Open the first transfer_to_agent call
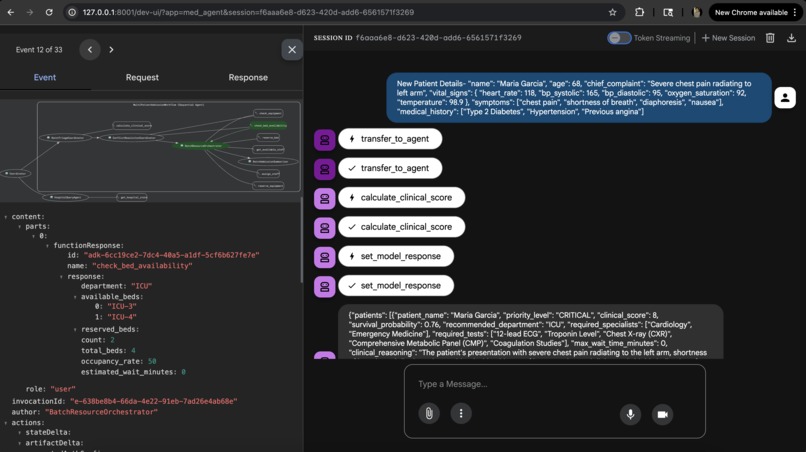The width and height of the screenshot is (806, 452). tap(390, 139)
